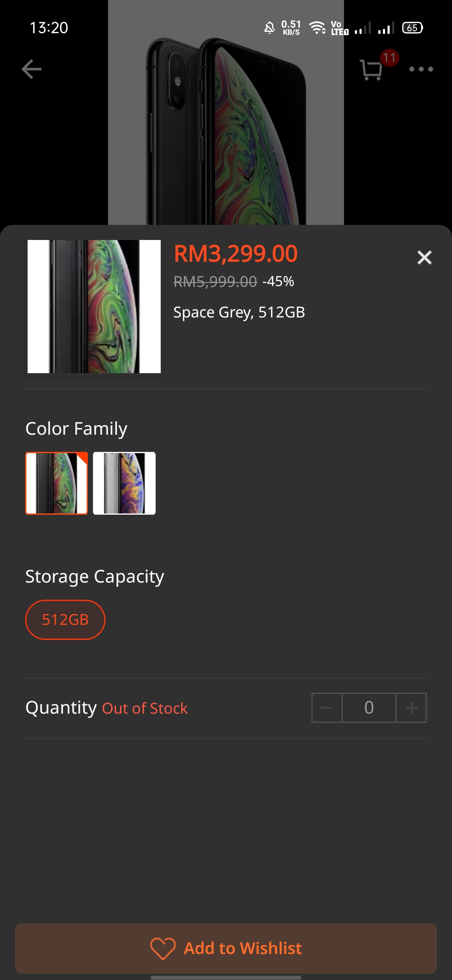Tap the back arrow icon
Screen dimensions: 452x980
(x=31, y=69)
